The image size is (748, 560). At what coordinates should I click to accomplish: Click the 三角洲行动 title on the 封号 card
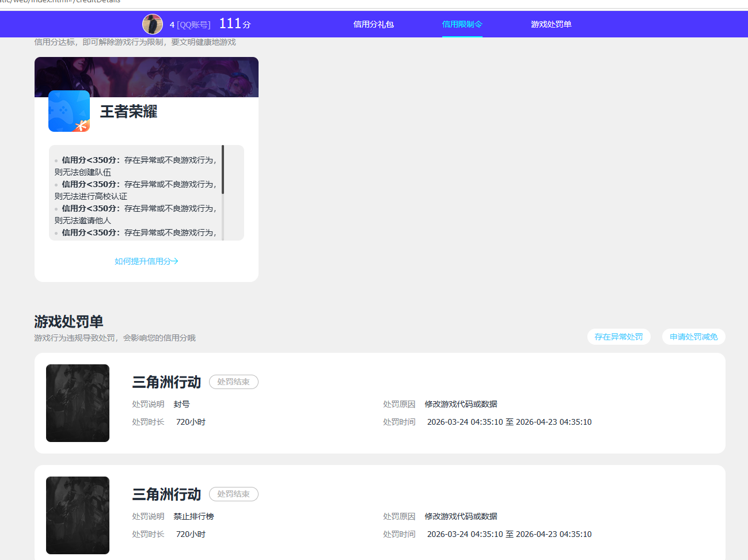coord(166,382)
